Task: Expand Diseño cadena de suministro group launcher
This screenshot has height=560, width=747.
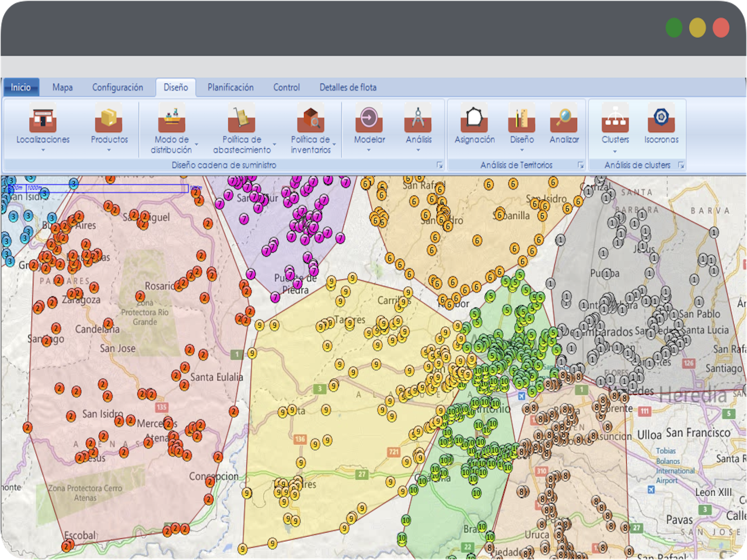Action: tap(439, 166)
